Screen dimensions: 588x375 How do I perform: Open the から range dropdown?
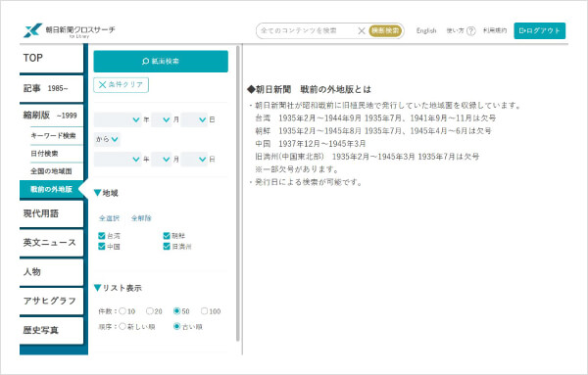[107, 139]
